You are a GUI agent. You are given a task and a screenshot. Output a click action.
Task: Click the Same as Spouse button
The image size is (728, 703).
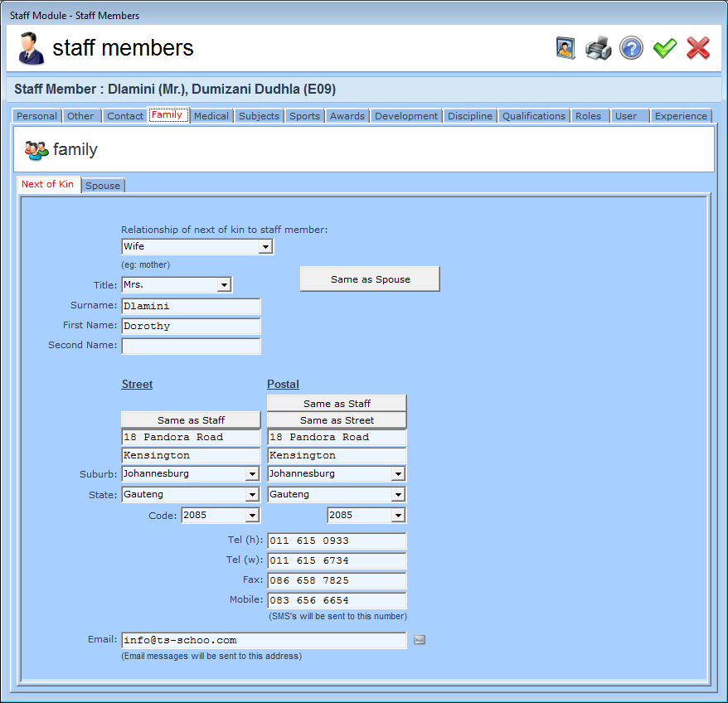click(x=370, y=279)
